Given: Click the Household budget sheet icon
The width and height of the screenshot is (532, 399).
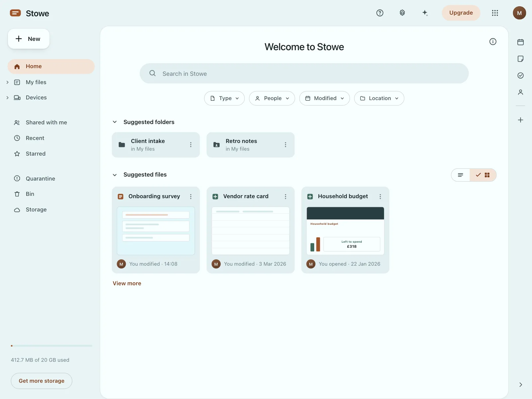Looking at the screenshot, I should click(x=310, y=197).
